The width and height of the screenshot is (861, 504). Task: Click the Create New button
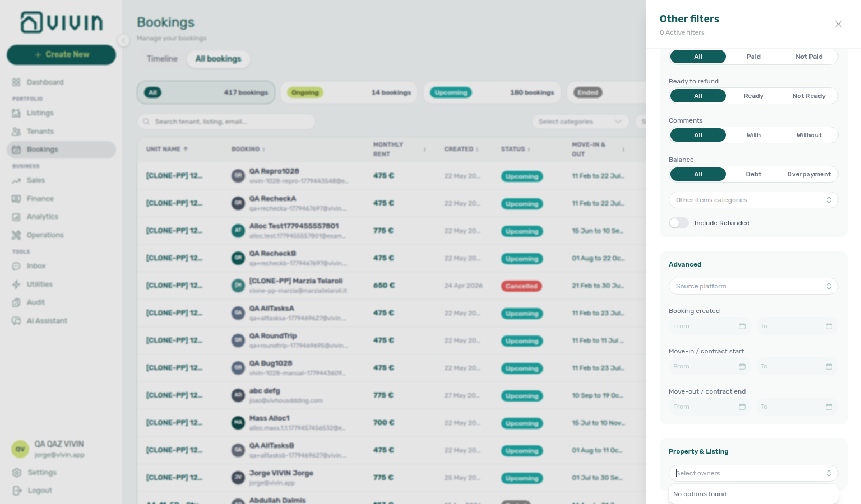[x=61, y=54]
